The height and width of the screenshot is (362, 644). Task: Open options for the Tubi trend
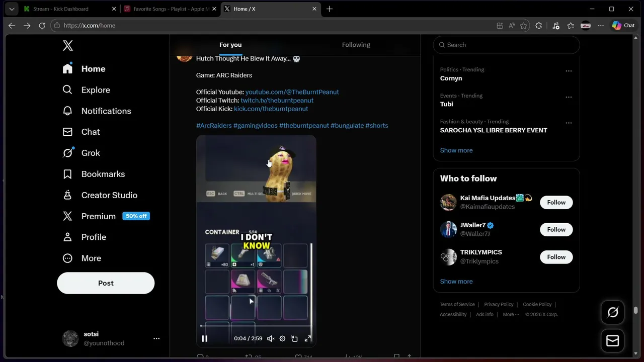click(x=569, y=97)
